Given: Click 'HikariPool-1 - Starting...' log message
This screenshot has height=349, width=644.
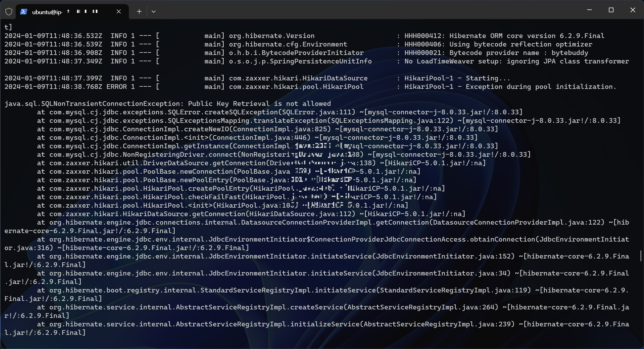Looking at the screenshot, I should pyautogui.click(x=457, y=78).
